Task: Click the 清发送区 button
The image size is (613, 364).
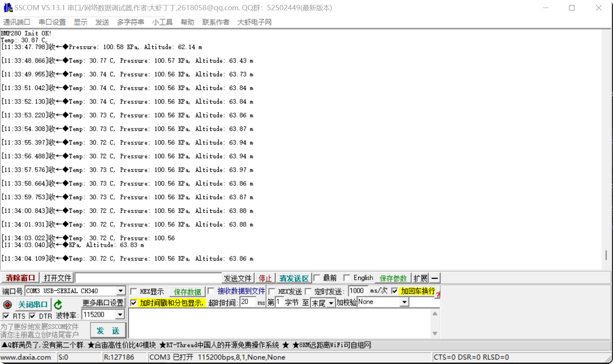Action: click(294, 278)
